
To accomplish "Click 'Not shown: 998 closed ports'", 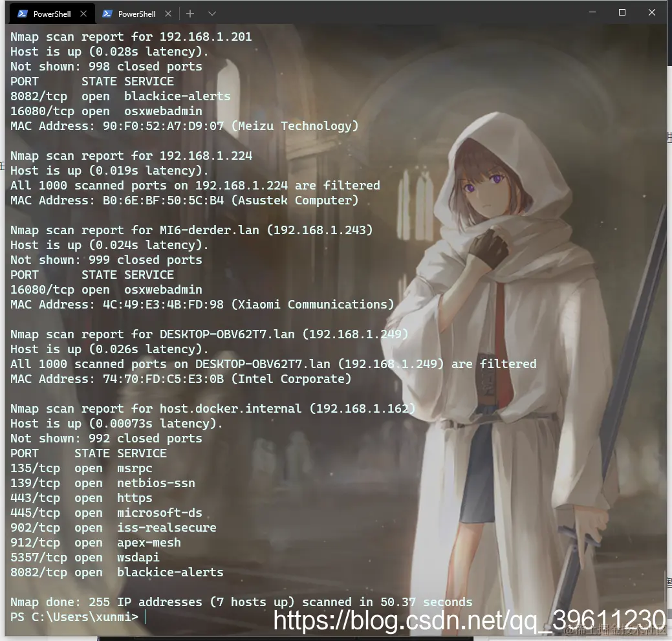I will coord(106,67).
